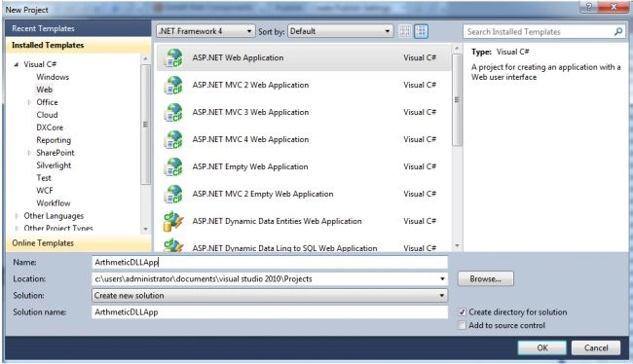Click the Solution name input field
Screen dimensions: 633x364
coord(270,312)
